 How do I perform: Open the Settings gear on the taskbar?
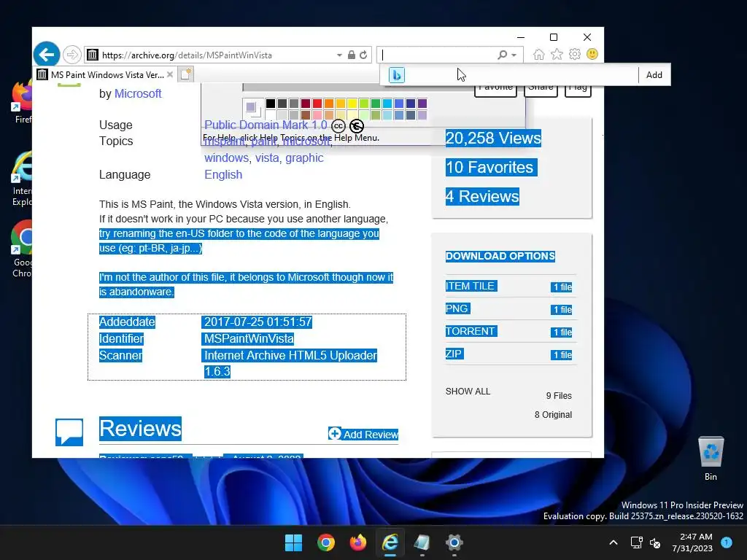(x=454, y=542)
